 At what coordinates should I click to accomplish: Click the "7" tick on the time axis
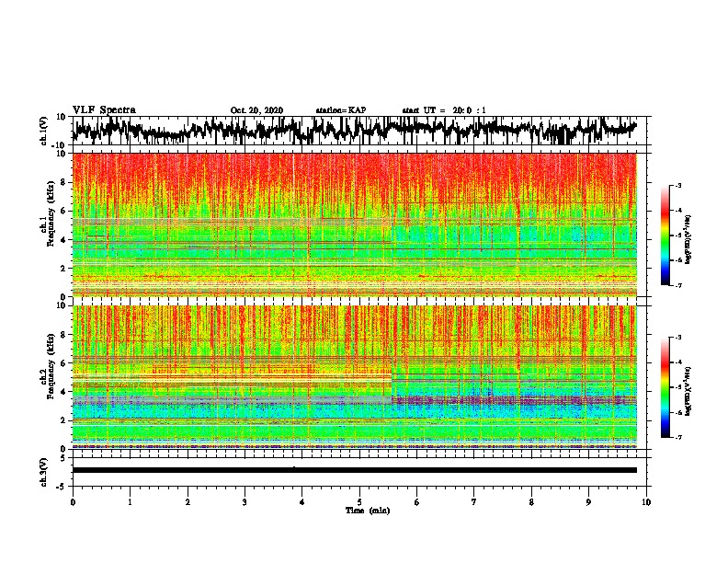tap(474, 502)
